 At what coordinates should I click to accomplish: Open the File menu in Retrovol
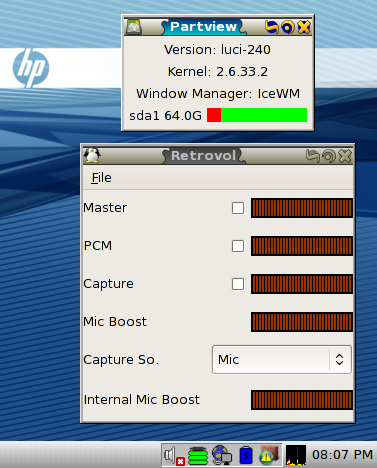(101, 178)
